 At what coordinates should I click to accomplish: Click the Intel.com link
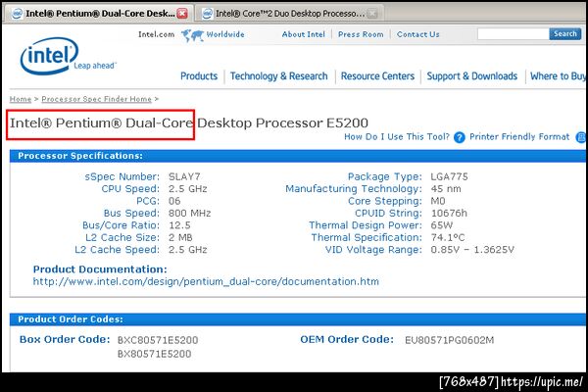pos(157,34)
